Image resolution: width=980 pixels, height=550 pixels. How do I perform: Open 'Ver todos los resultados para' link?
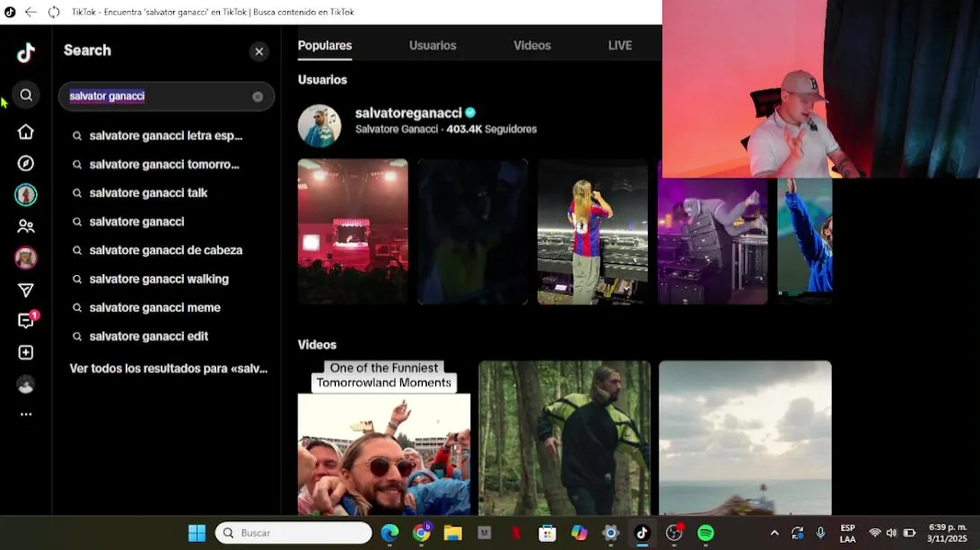click(169, 368)
